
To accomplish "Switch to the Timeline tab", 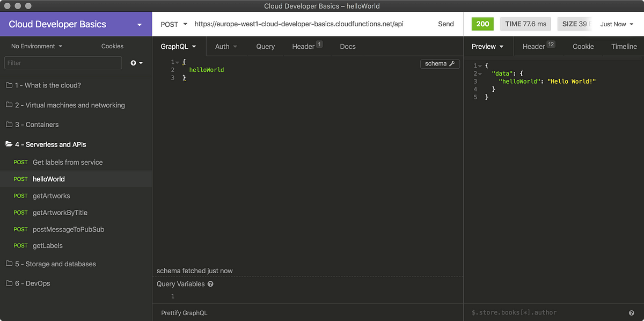I will click(624, 47).
